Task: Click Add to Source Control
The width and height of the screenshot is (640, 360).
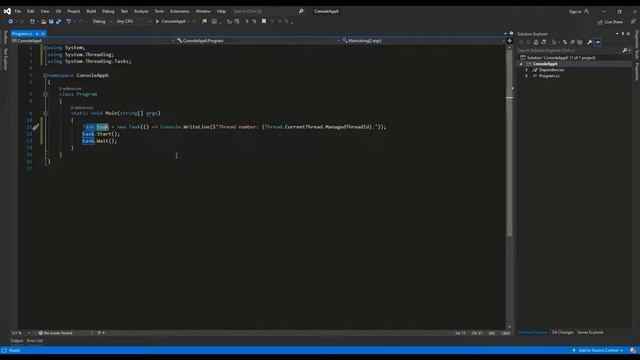Action: [x=598, y=351]
